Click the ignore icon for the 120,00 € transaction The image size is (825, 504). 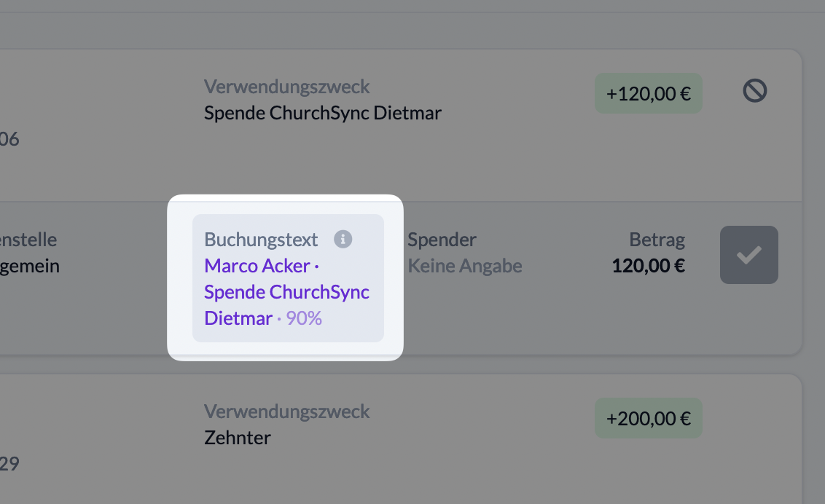pyautogui.click(x=754, y=91)
